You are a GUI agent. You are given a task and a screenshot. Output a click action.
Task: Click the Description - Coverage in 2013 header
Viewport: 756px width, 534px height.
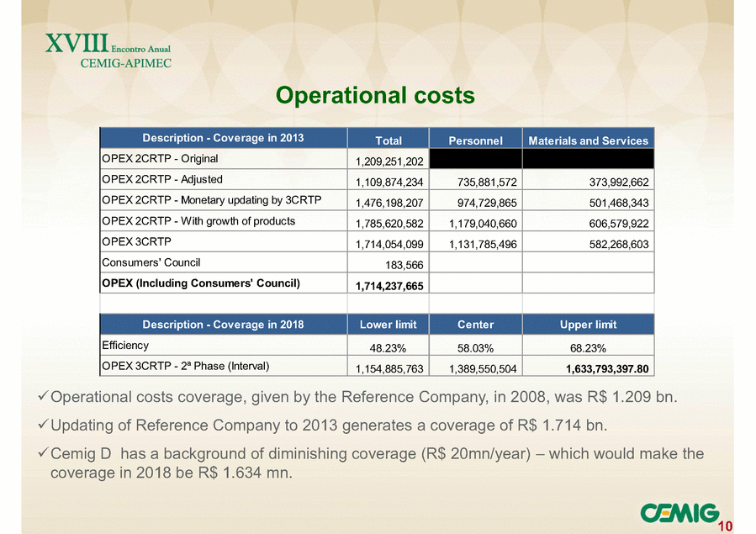tap(223, 138)
